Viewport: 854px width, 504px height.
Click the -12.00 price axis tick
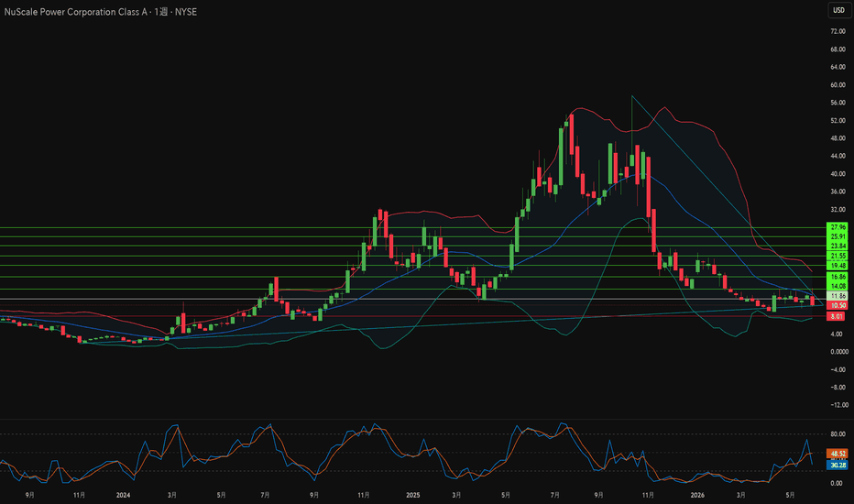[838, 405]
